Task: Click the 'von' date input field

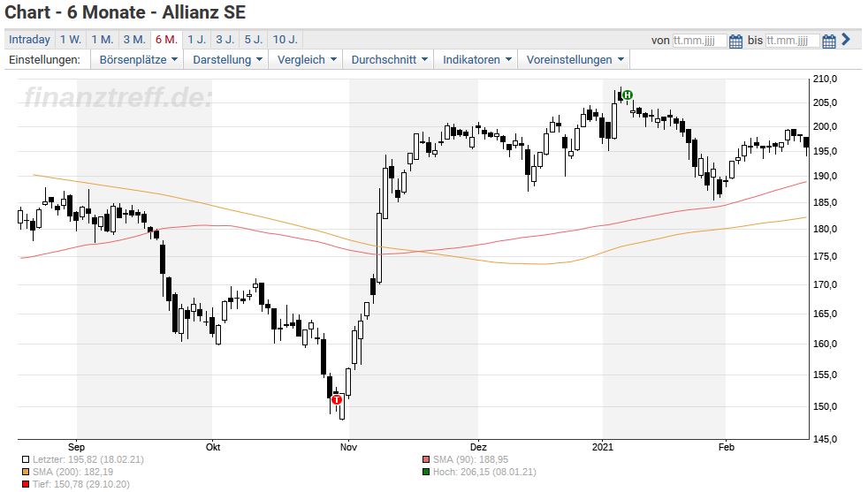Action: click(699, 41)
